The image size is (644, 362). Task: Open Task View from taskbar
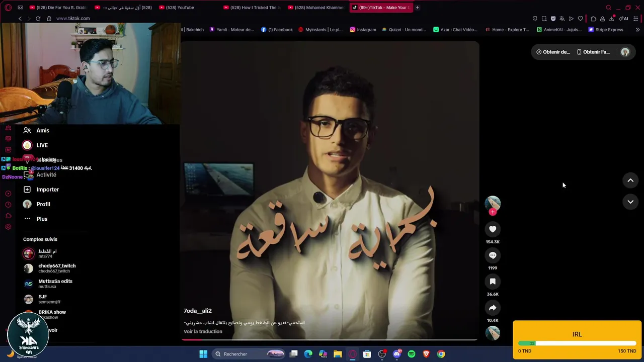pyautogui.click(x=294, y=354)
